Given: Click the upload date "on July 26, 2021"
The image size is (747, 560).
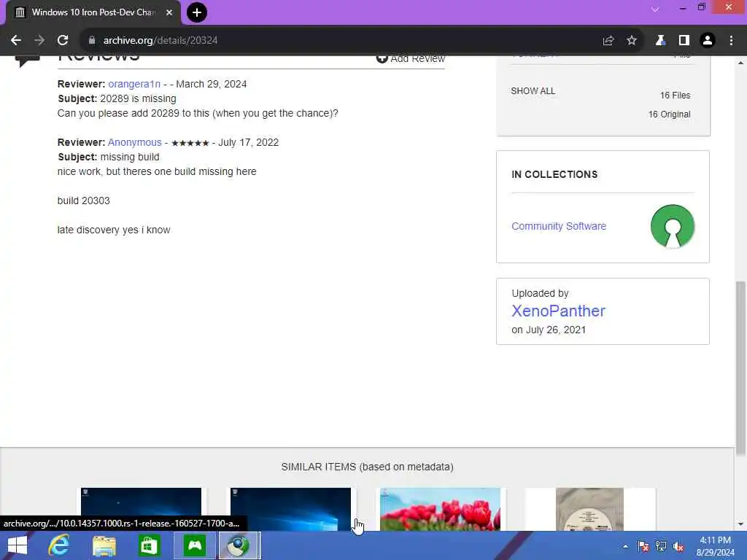Looking at the screenshot, I should 549,330.
